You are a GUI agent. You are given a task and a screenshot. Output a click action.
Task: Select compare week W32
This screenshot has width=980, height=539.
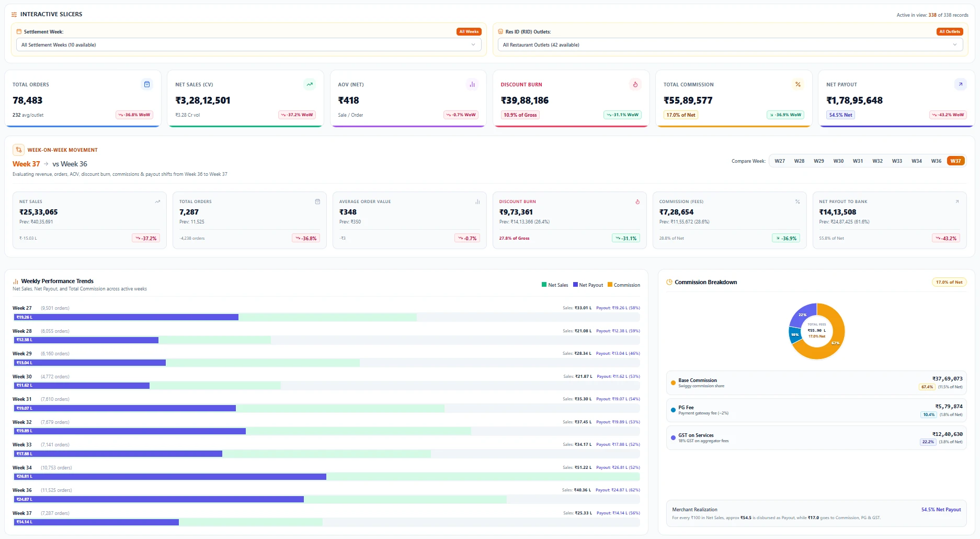(878, 161)
